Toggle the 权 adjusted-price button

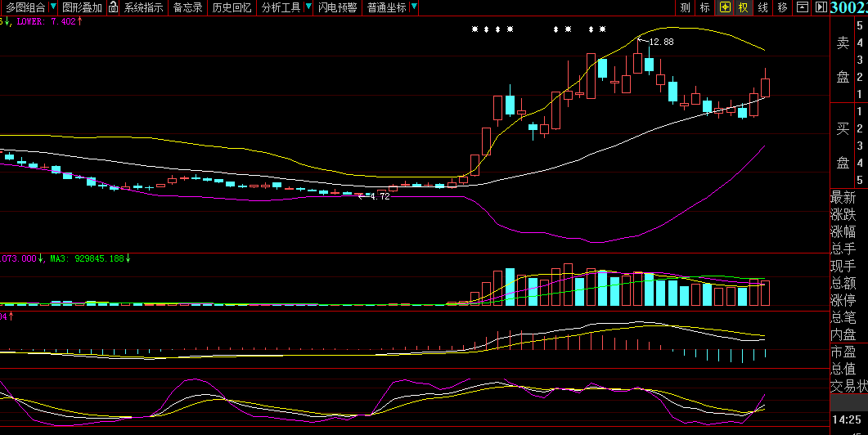743,7
